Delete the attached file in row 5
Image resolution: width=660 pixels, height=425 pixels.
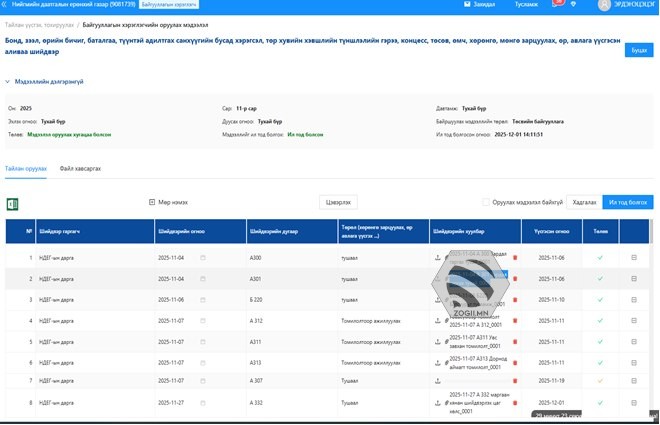(515, 342)
